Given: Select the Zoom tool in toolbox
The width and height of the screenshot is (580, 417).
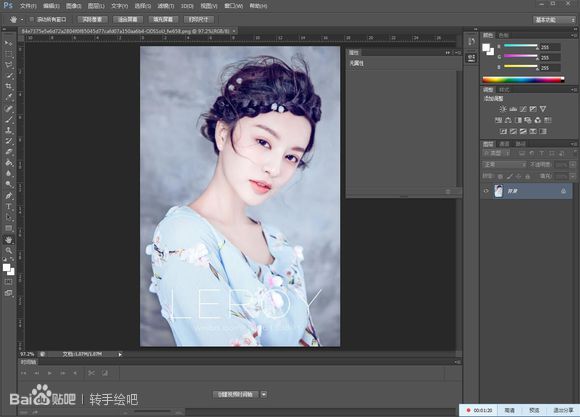Looking at the screenshot, I should click(x=9, y=250).
